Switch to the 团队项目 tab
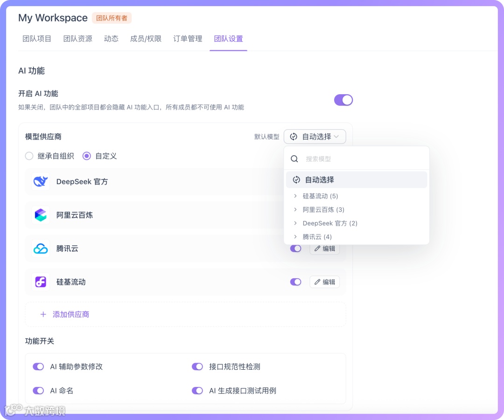504x420 pixels. click(x=37, y=39)
